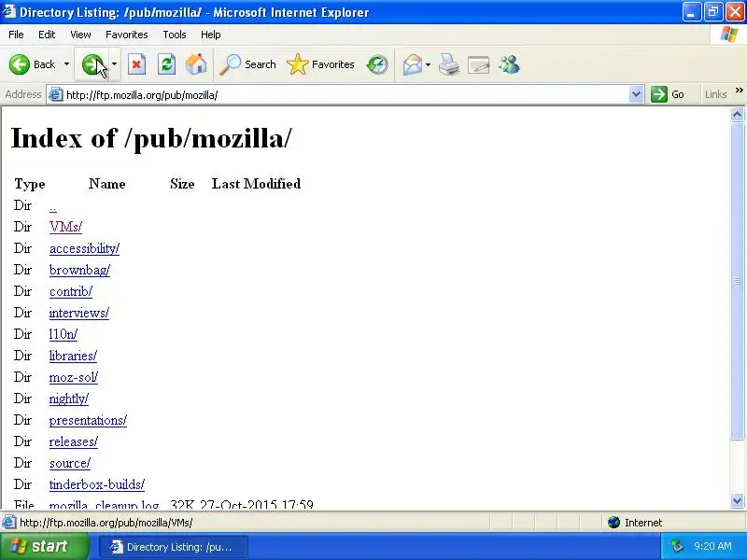Screen dimensions: 747x560
Task: Click the 'Name' column header text
Action: point(107,184)
